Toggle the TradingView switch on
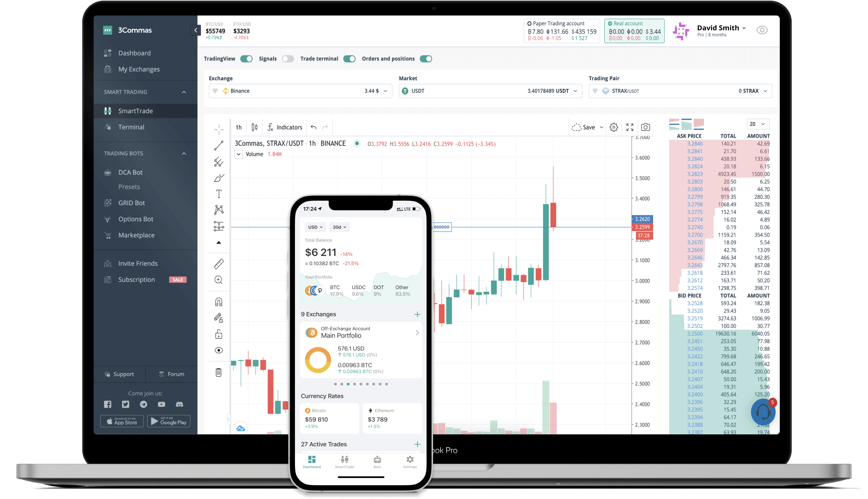 [x=246, y=58]
